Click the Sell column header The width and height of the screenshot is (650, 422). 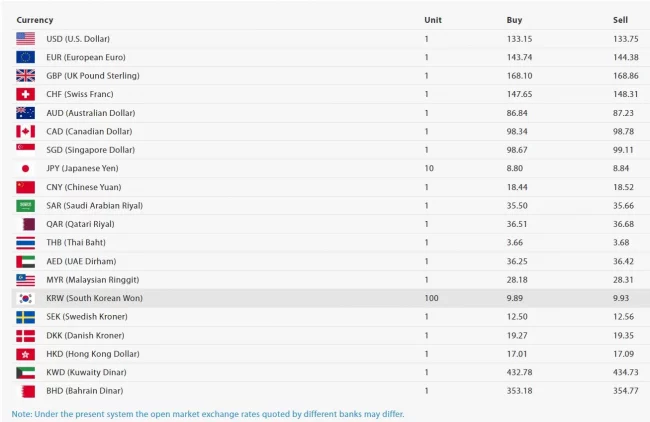coord(620,20)
